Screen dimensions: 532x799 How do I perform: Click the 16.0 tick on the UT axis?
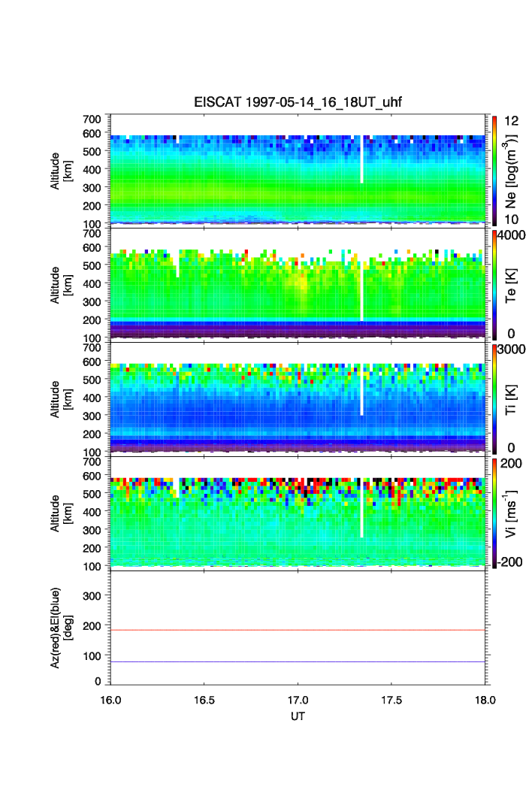(110, 700)
